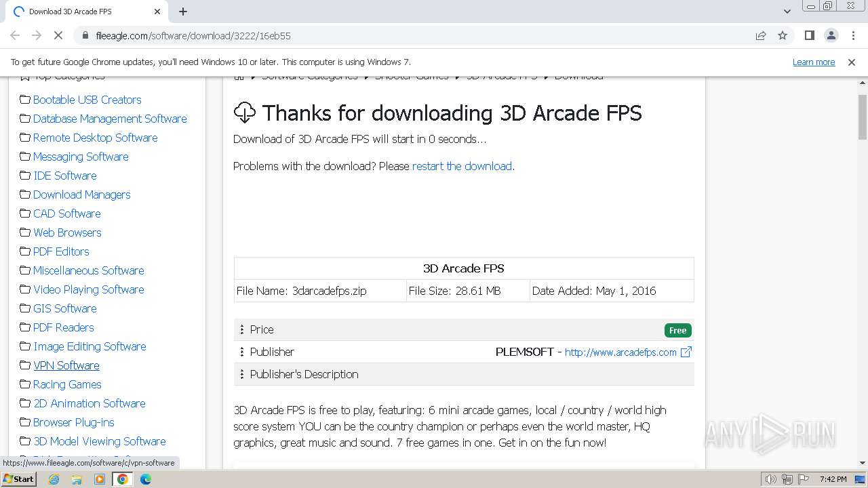868x488 pixels.
Task: Close the Download 3D Arcade FPS tab
Action: 157,12
